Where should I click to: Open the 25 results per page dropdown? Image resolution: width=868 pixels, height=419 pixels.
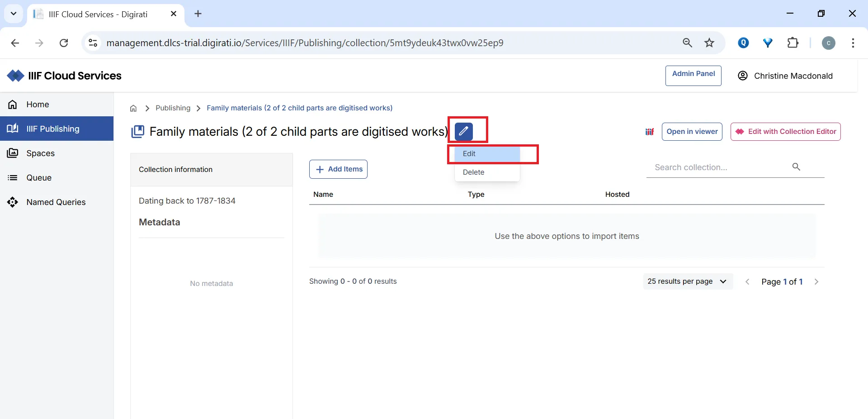pos(687,281)
